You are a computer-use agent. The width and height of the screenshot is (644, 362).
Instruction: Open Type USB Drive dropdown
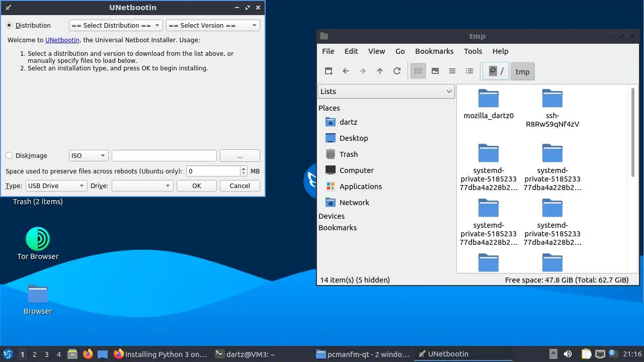coord(56,186)
